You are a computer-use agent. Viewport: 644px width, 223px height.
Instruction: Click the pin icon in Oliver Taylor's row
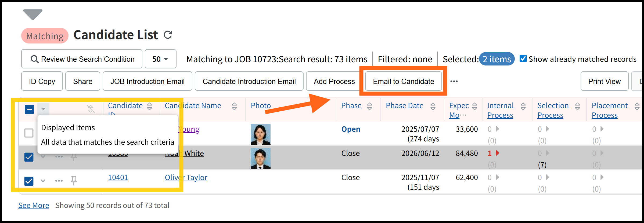pyautogui.click(x=74, y=180)
